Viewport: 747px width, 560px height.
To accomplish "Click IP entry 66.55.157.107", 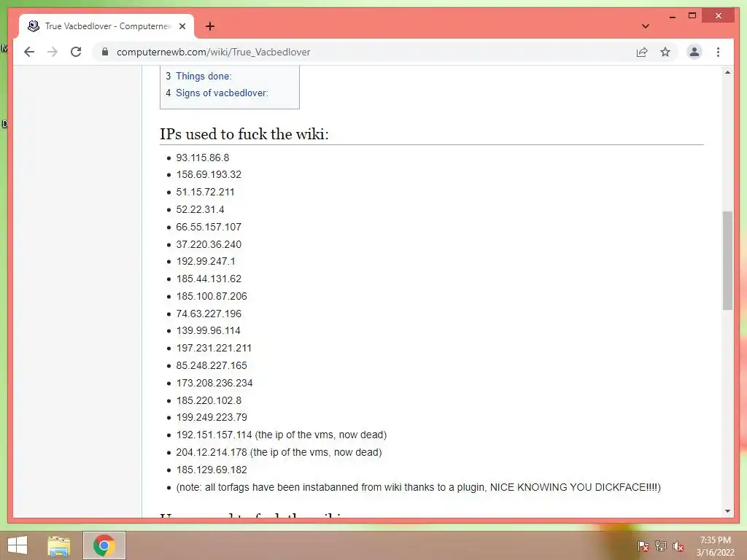I will coord(209,227).
